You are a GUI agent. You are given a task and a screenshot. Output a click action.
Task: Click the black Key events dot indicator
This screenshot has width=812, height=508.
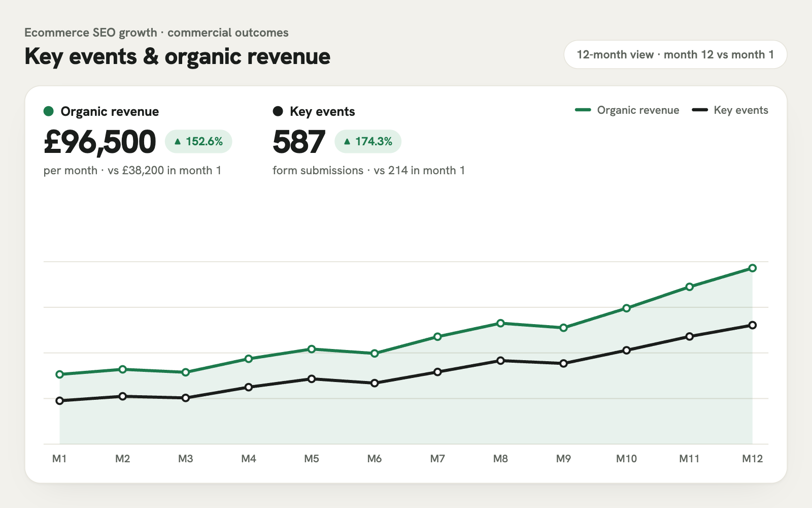[278, 111]
